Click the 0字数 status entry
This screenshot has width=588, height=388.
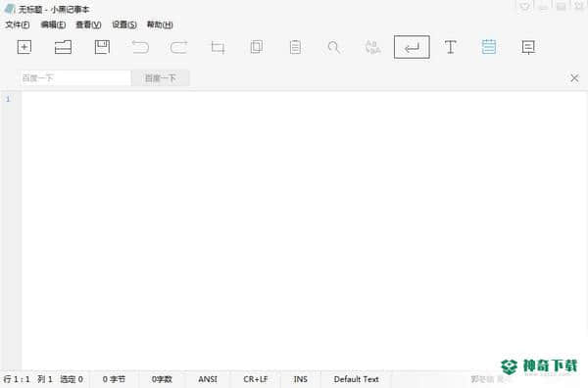pyautogui.click(x=162, y=379)
